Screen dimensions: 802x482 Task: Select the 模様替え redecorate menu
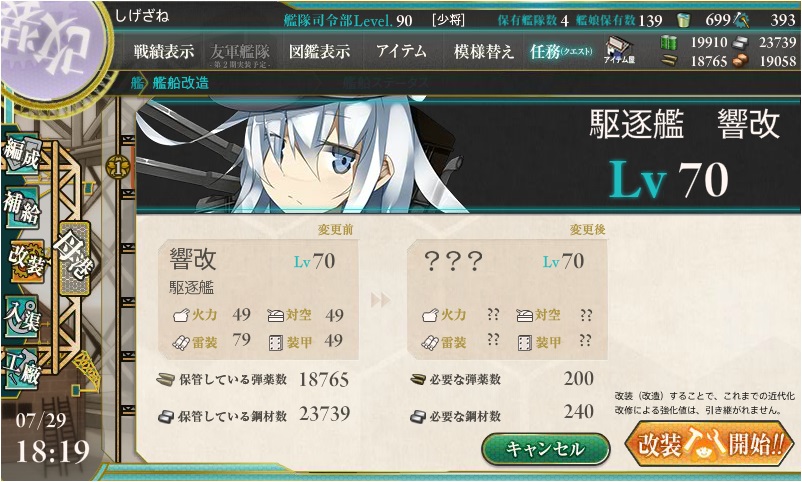(x=484, y=51)
